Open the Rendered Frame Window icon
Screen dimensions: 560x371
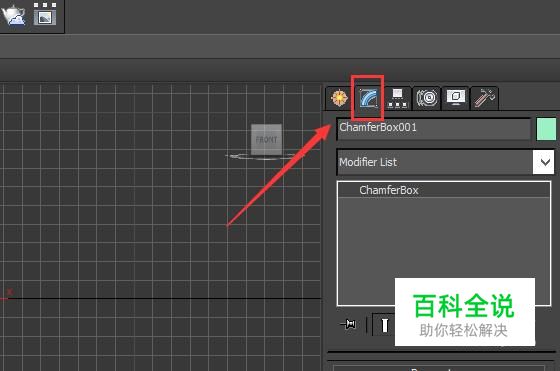pos(45,14)
